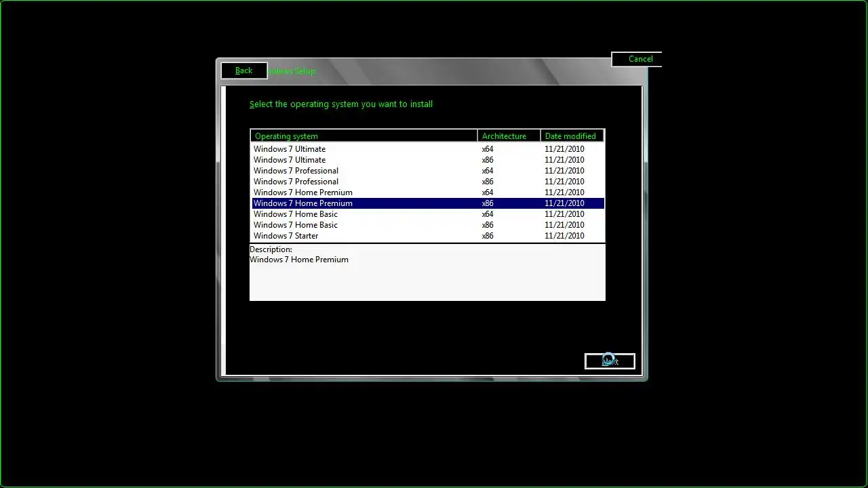This screenshot has height=488, width=868.
Task: Click the Back button
Action: point(244,70)
